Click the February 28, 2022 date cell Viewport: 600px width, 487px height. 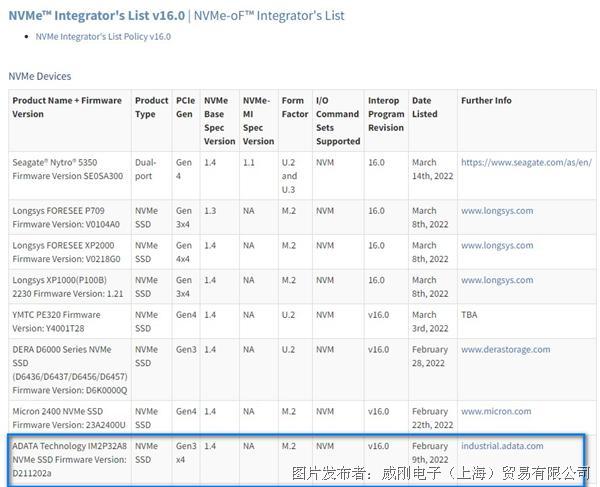click(x=433, y=370)
